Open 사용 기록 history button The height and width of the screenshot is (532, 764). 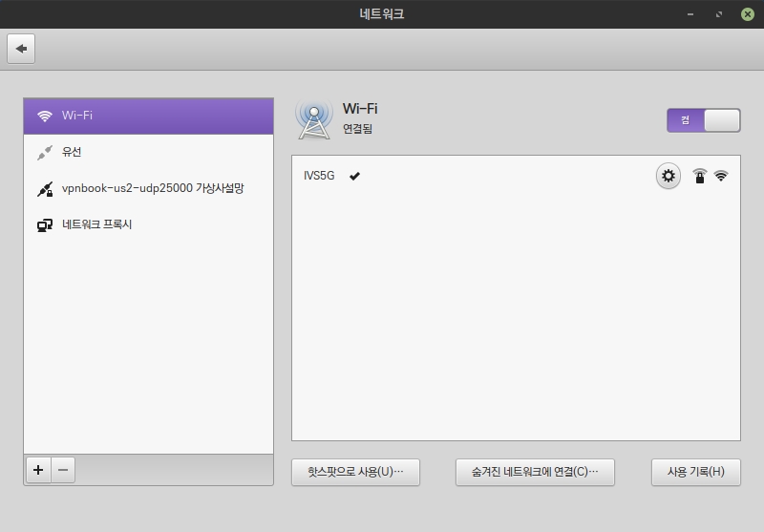[x=695, y=472]
